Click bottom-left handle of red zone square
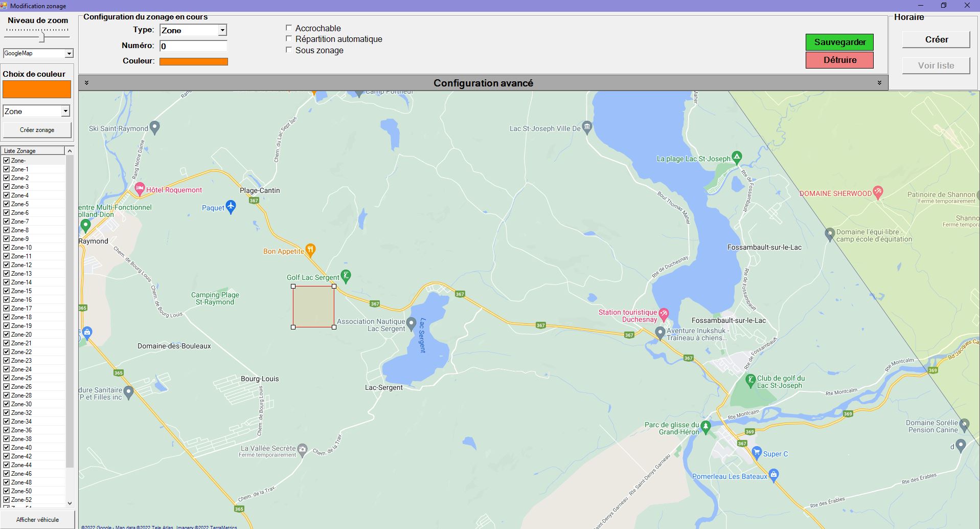 click(x=293, y=327)
